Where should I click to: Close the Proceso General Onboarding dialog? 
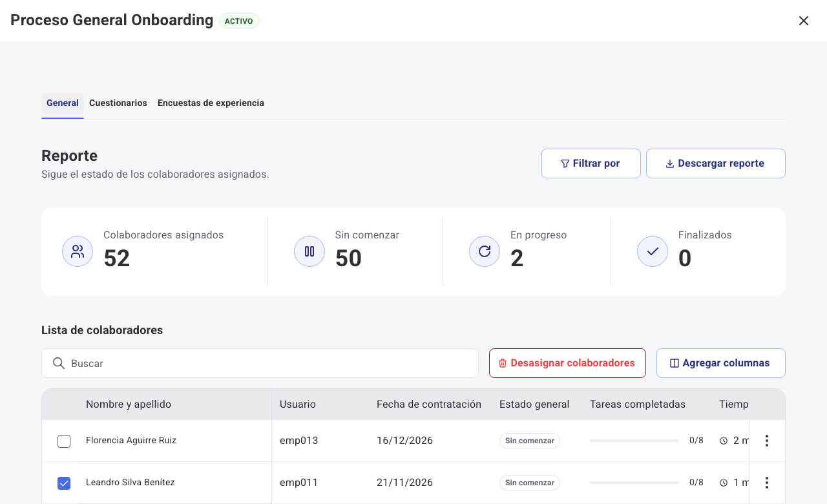pos(804,21)
